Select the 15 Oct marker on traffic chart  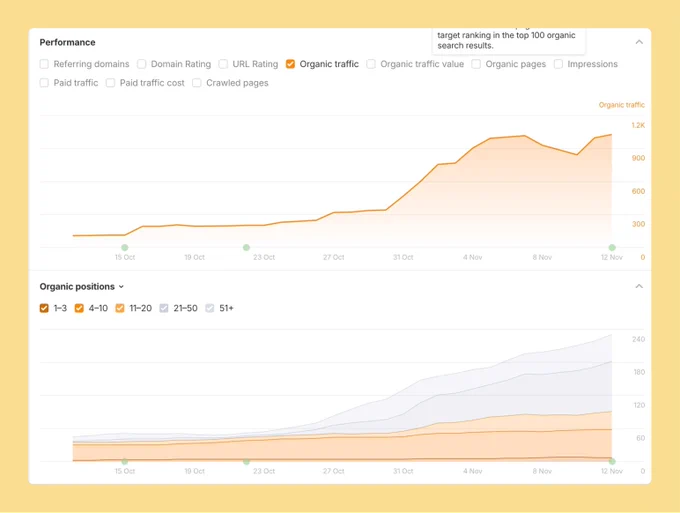(125, 248)
